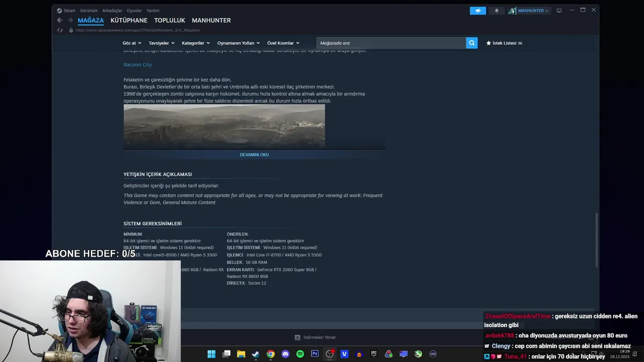Open the announcements megaphone button
644x362 pixels.
(478, 11)
